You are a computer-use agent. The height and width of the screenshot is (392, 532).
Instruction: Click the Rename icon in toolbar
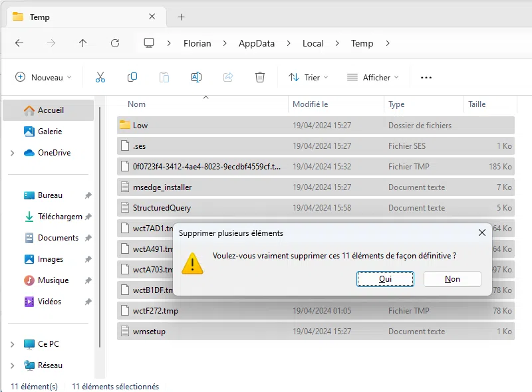[196, 77]
